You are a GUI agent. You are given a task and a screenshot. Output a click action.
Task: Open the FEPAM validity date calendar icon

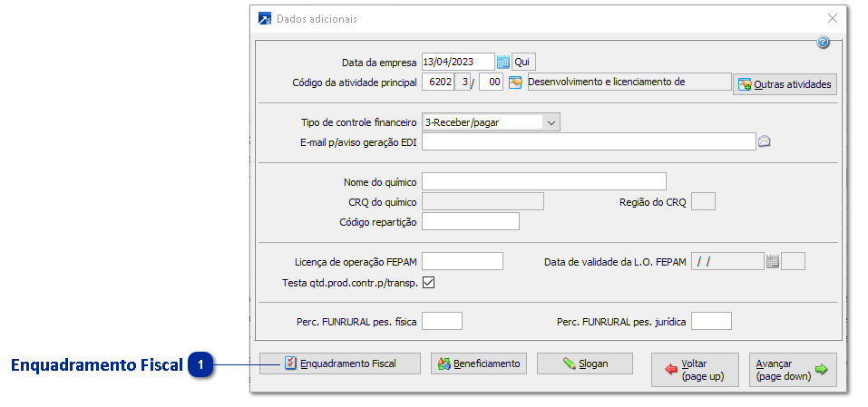[x=773, y=261]
